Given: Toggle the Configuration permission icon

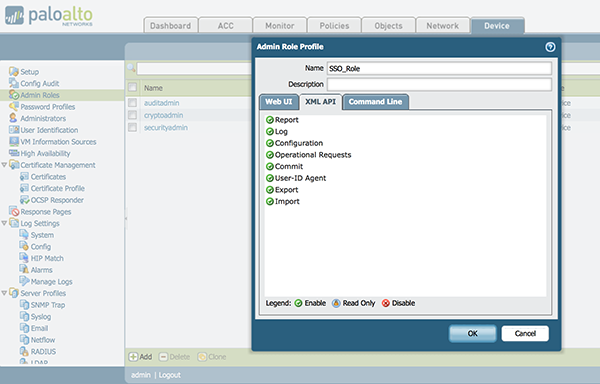Looking at the screenshot, I should [270, 143].
